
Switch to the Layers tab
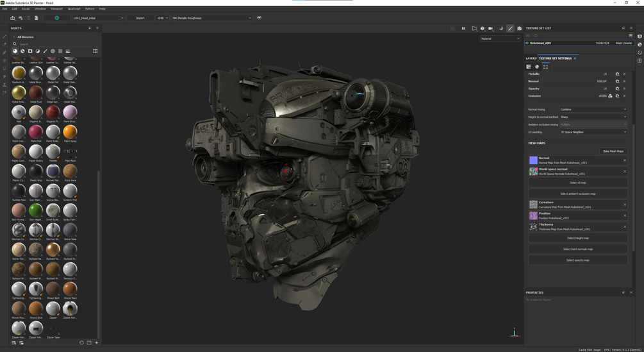pos(531,58)
